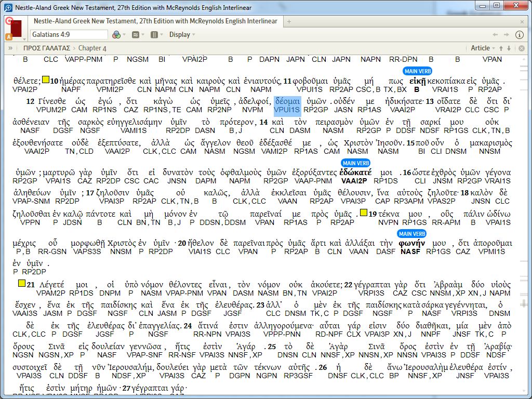This screenshot has width=532, height=399.
Task: Click the verse number 20
Action: [182, 243]
